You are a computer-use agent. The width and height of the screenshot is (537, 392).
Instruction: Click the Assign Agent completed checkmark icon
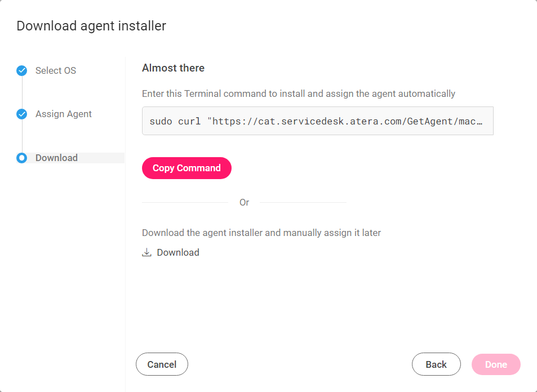point(22,114)
